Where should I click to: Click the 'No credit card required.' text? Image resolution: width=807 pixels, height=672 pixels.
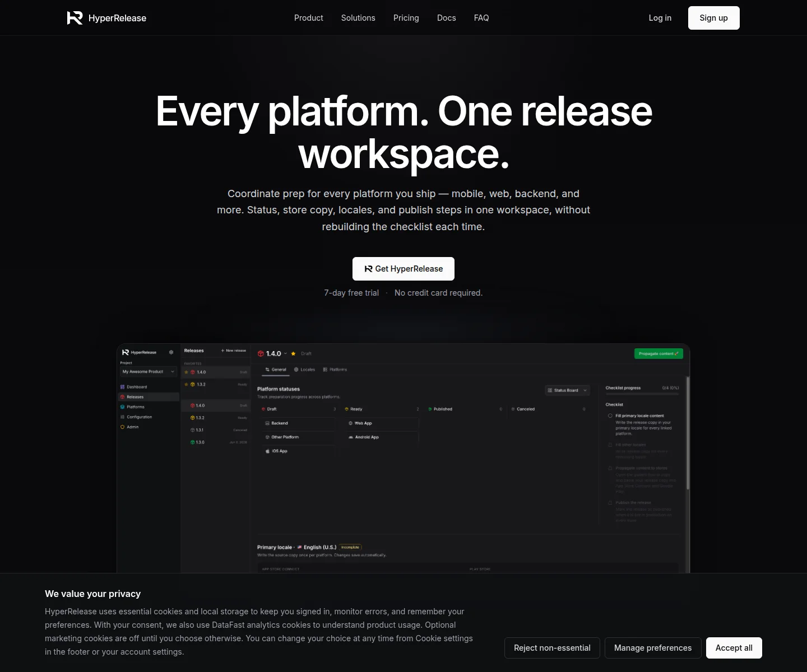pos(439,293)
